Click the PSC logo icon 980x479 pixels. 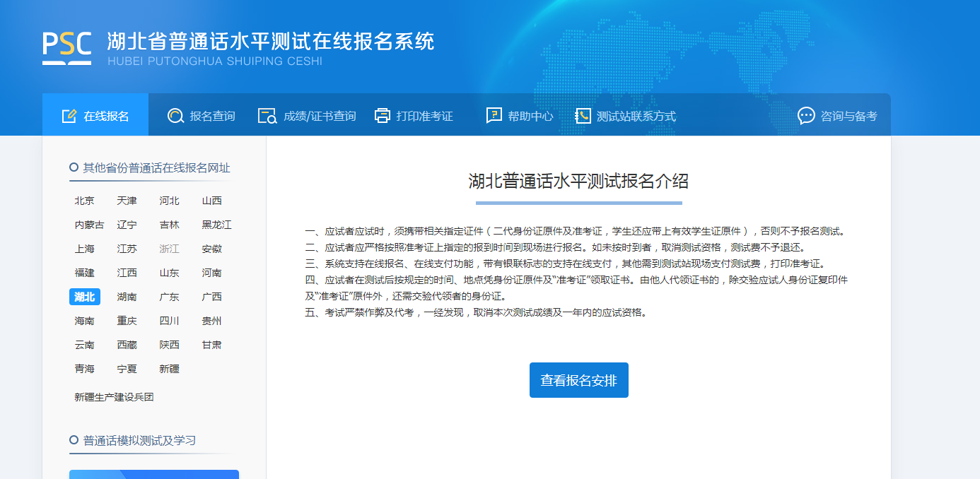pos(66,47)
